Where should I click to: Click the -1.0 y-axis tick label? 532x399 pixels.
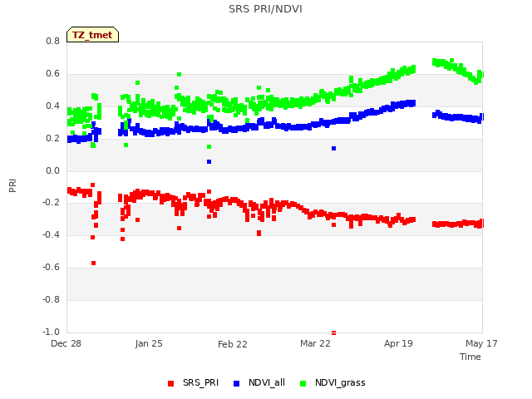(51, 332)
